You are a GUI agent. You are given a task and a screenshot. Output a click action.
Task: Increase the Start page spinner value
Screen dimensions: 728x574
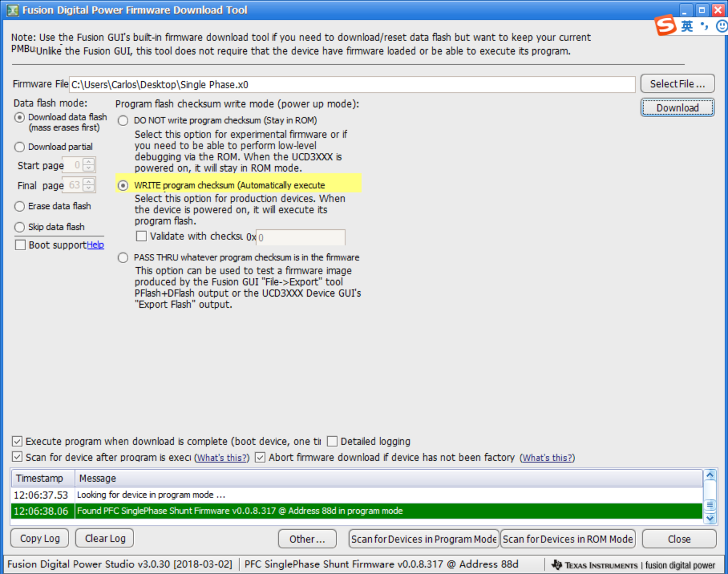89,162
